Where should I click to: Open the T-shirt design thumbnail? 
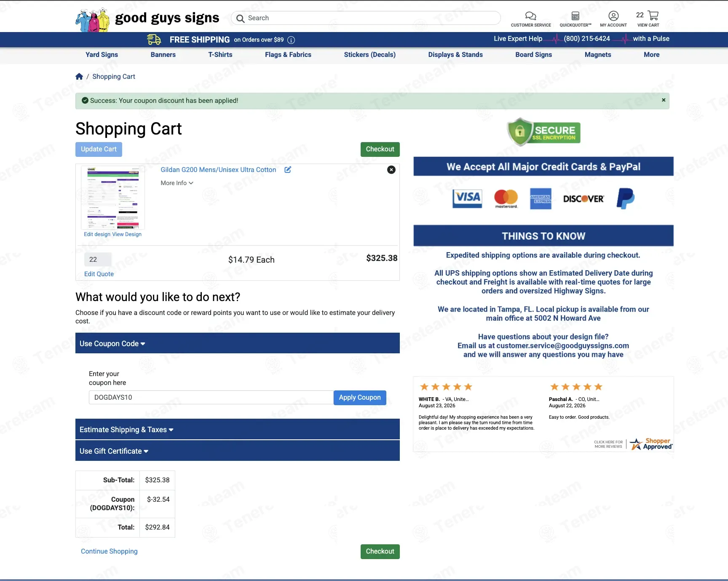[113, 197]
